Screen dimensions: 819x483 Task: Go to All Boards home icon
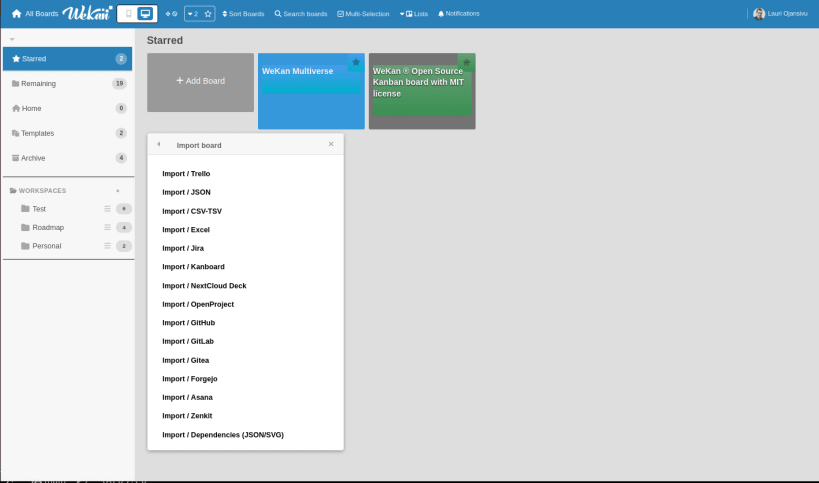[17, 14]
